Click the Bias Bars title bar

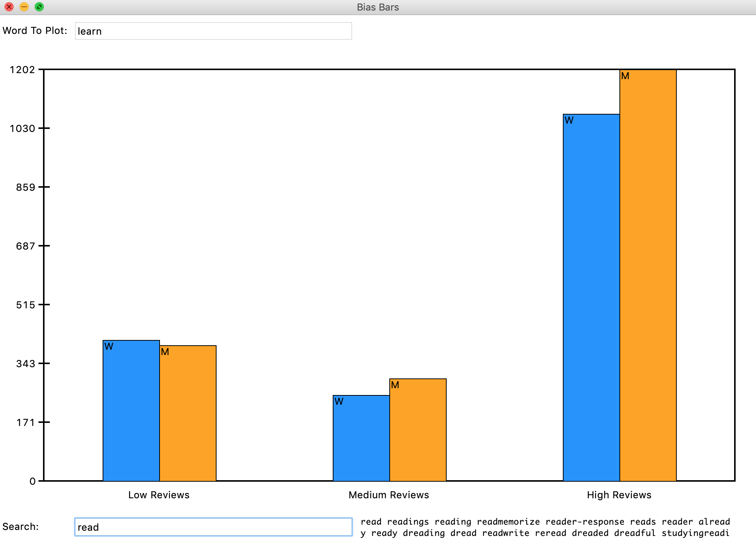tap(378, 7)
